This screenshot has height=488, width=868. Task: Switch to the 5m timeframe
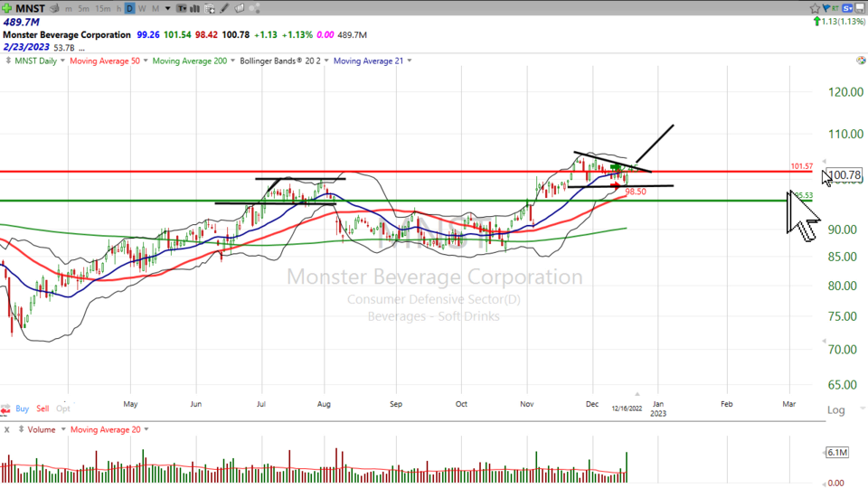(x=84, y=8)
